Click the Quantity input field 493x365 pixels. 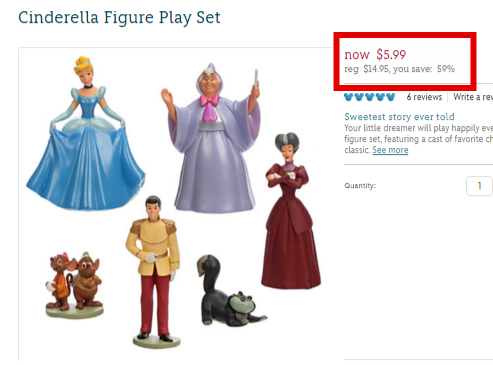(x=480, y=186)
